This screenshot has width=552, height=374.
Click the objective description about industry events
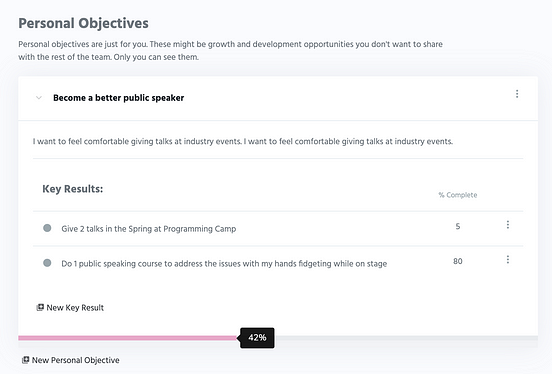(243, 142)
